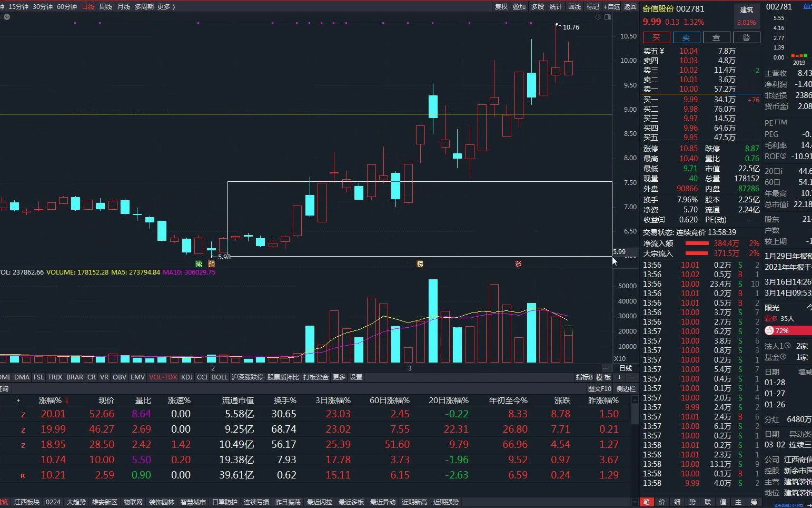The width and height of the screenshot is (812, 508).
Task: Open 雄安新区 sector tab
Action: [105, 502]
